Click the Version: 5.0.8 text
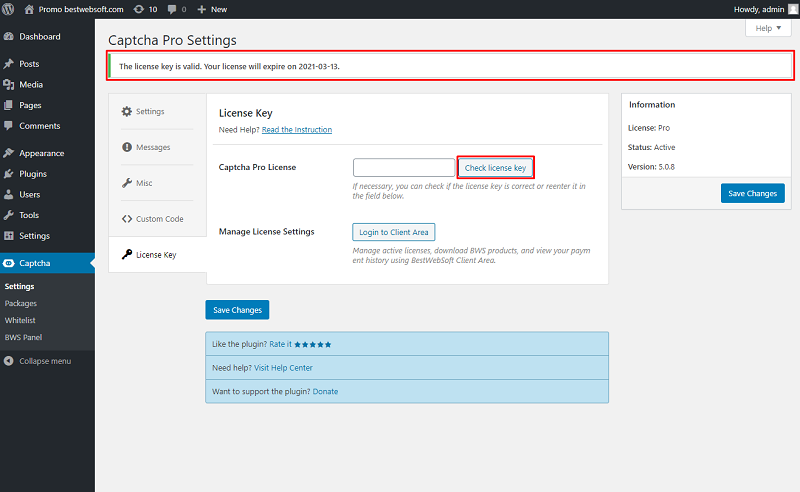Image resolution: width=800 pixels, height=492 pixels. (651, 166)
